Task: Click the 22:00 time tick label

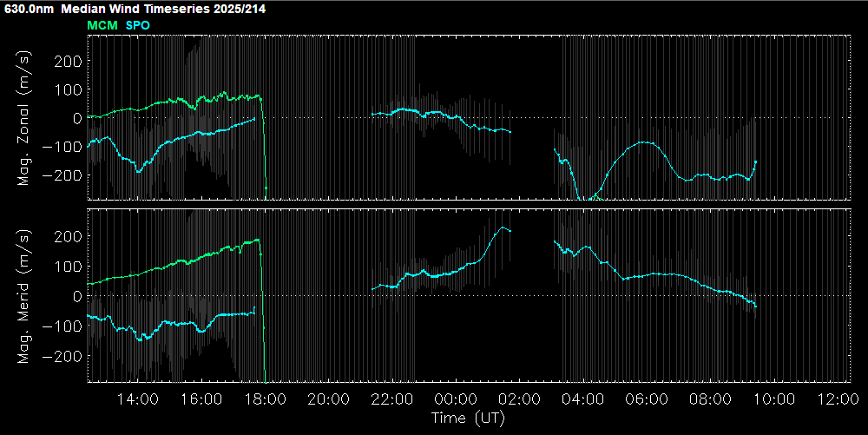Action: [392, 399]
